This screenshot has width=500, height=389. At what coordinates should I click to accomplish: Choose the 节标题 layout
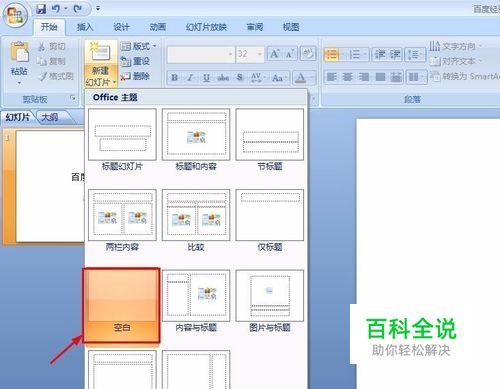[270, 140]
